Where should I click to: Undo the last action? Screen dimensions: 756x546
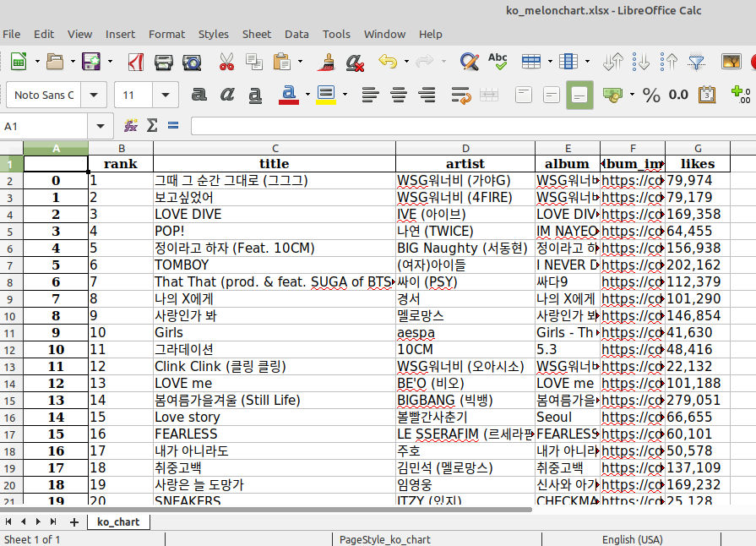(388, 62)
